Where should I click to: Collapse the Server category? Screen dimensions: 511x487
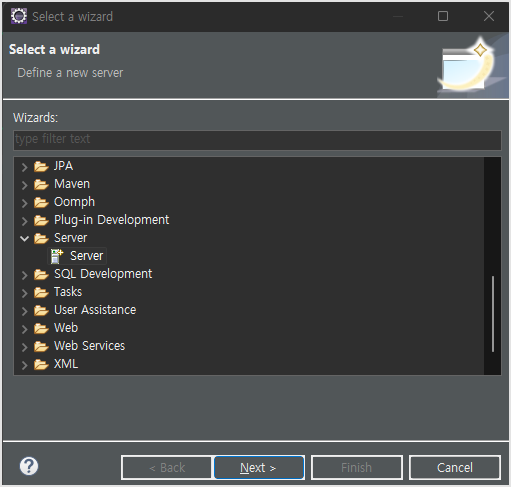[24, 238]
